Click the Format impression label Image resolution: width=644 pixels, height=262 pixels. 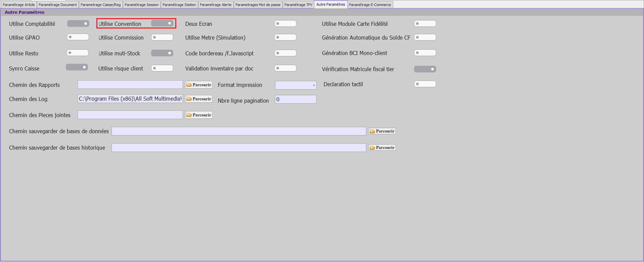[240, 85]
